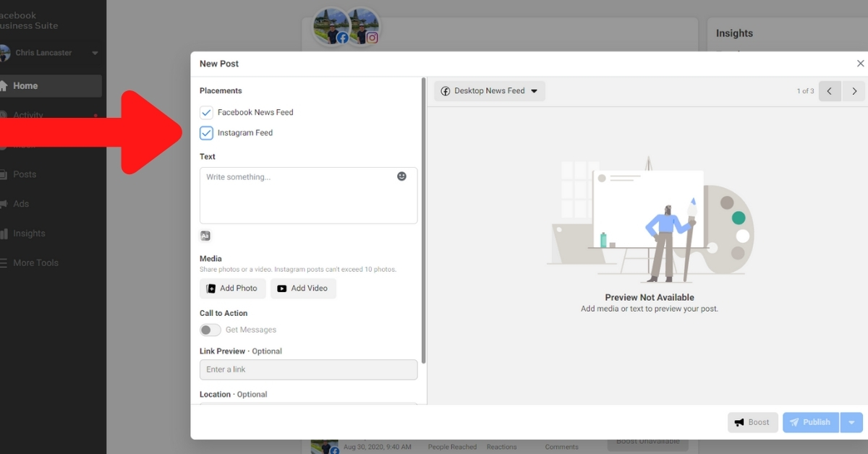
Task: Click the New Post form scrollbar
Action: click(x=424, y=220)
